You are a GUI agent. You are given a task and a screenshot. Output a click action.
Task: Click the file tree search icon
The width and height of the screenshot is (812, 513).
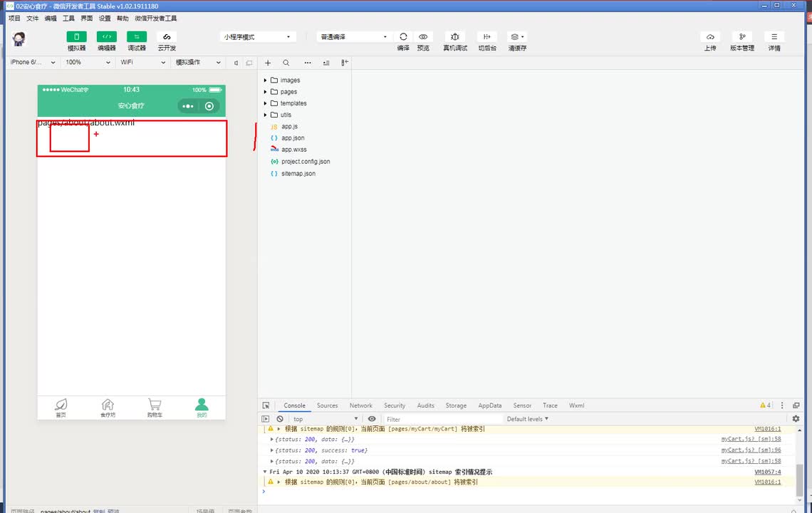click(x=286, y=63)
